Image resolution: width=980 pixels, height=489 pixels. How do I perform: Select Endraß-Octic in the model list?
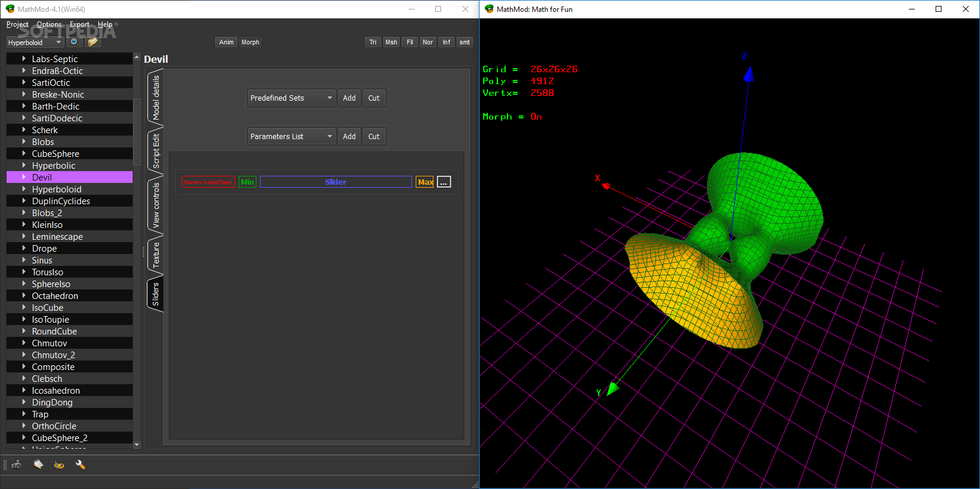[x=57, y=70]
